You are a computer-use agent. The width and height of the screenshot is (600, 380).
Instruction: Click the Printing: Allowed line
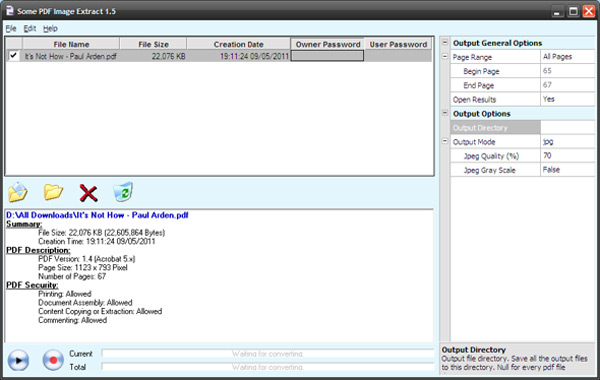point(65,294)
